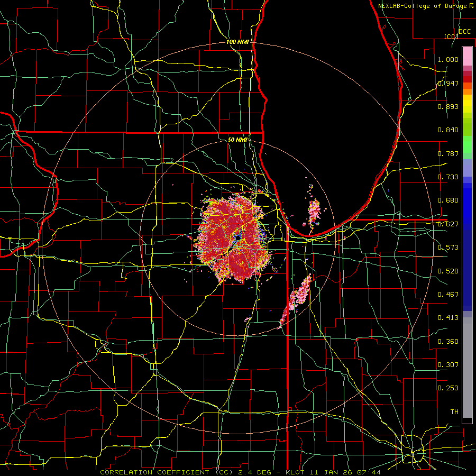Click the 0.787 legend value

pyautogui.click(x=448, y=153)
